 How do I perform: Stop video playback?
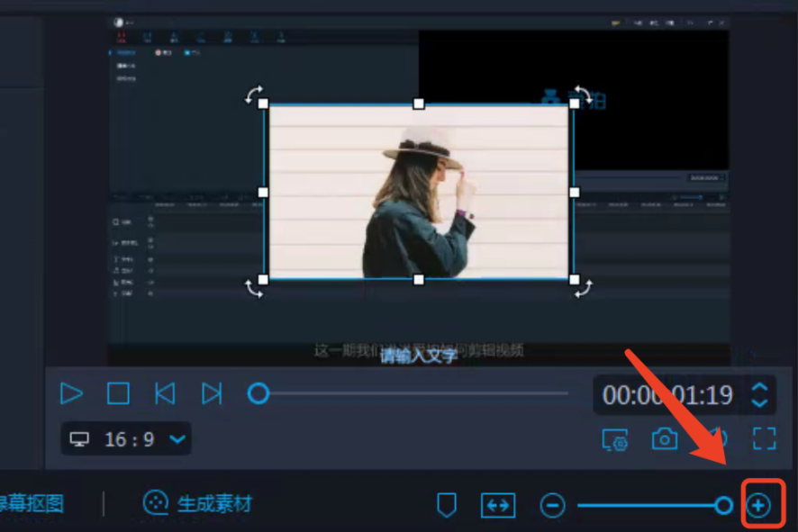(118, 394)
